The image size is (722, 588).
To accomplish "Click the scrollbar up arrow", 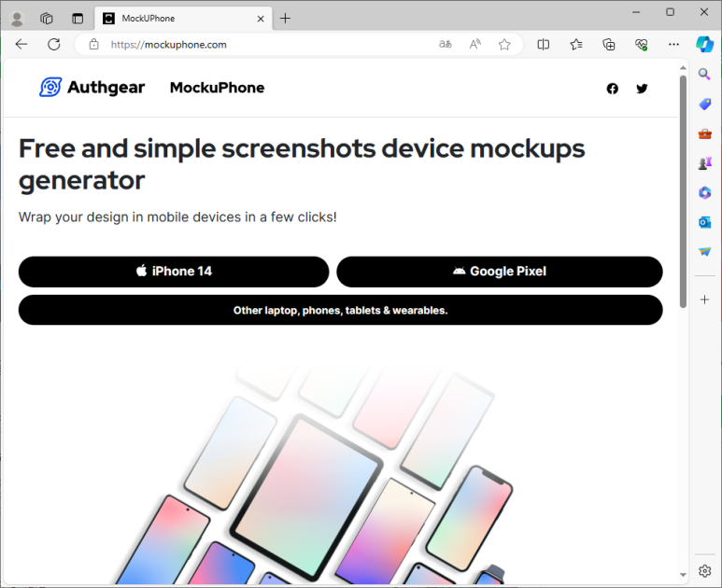I will tap(683, 67).
